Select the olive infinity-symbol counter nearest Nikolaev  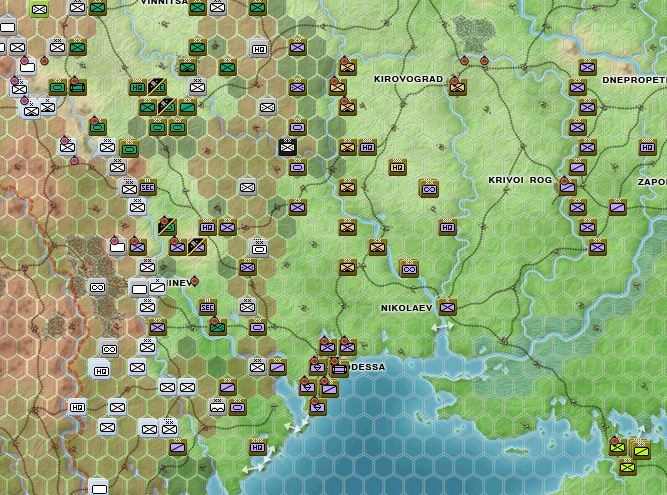(409, 269)
